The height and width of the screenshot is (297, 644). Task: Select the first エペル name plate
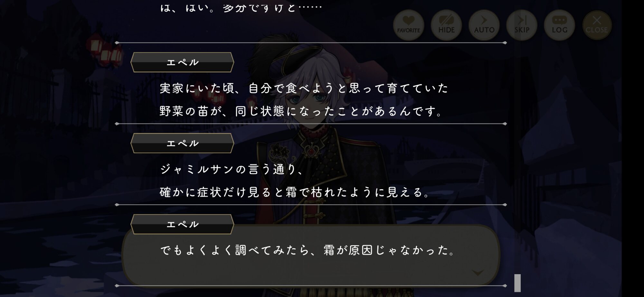(182, 62)
